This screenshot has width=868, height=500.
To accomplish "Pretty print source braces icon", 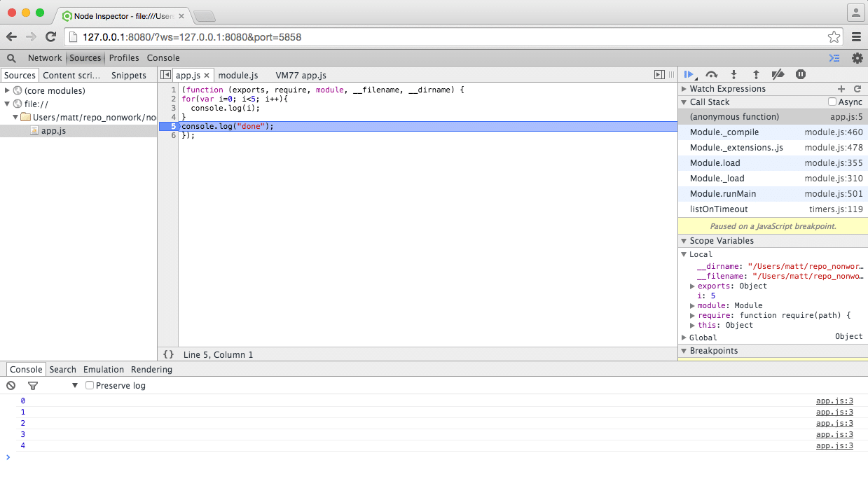I will pos(168,354).
